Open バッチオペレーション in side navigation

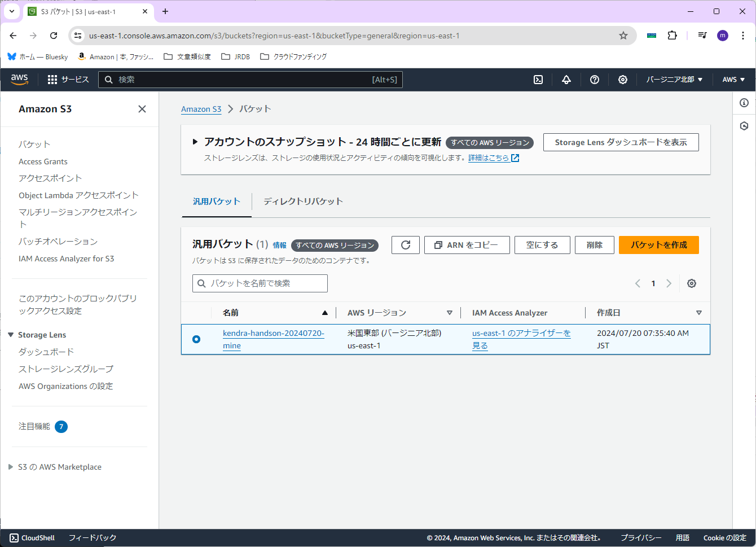pos(58,242)
